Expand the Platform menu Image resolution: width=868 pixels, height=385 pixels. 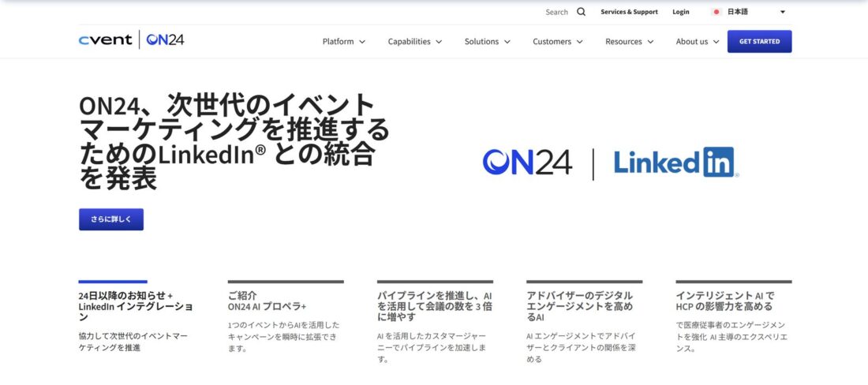coord(344,42)
